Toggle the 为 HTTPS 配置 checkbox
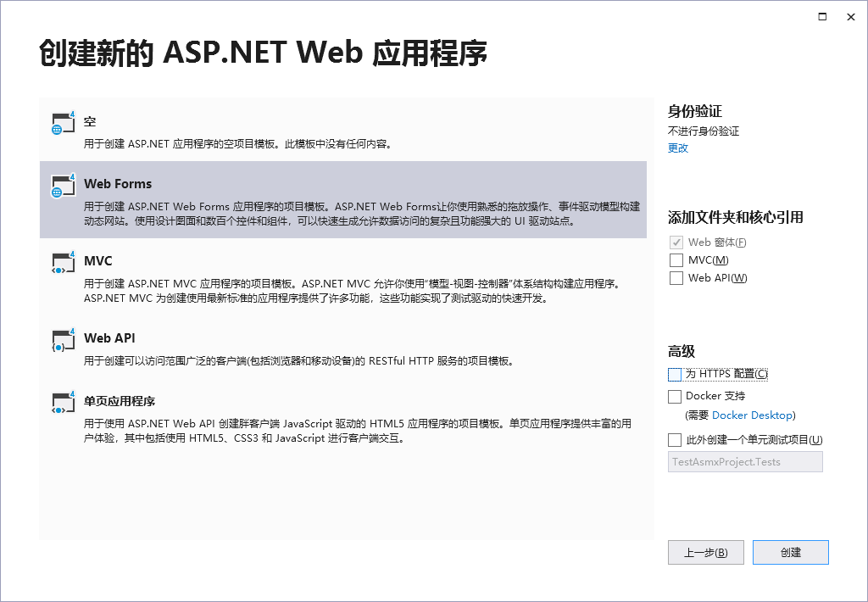The image size is (868, 602). click(x=675, y=374)
